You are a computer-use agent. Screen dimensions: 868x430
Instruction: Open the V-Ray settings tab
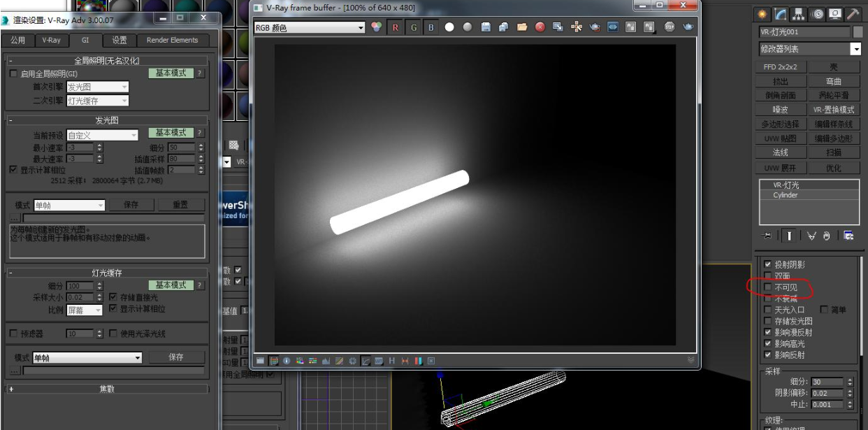(x=51, y=40)
